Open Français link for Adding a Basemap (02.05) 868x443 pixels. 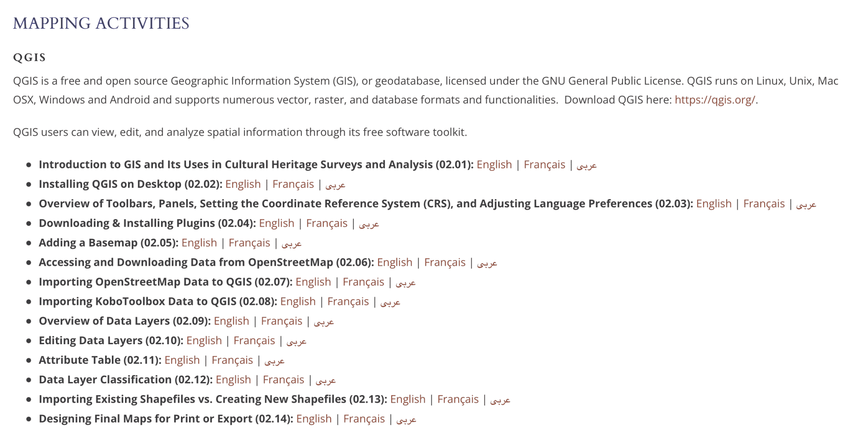click(x=249, y=242)
